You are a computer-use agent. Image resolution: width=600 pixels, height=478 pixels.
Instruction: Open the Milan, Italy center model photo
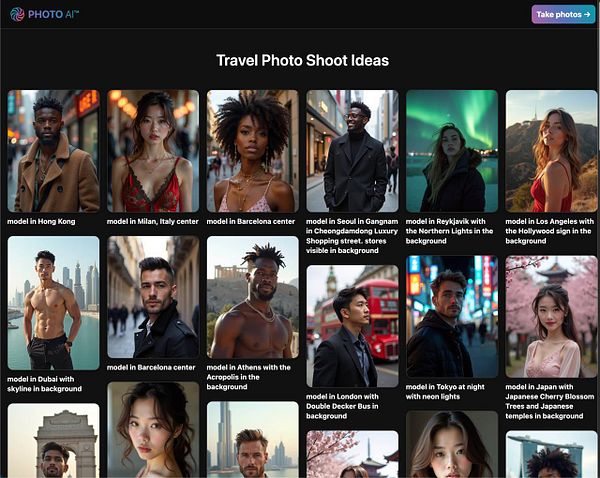click(153, 151)
